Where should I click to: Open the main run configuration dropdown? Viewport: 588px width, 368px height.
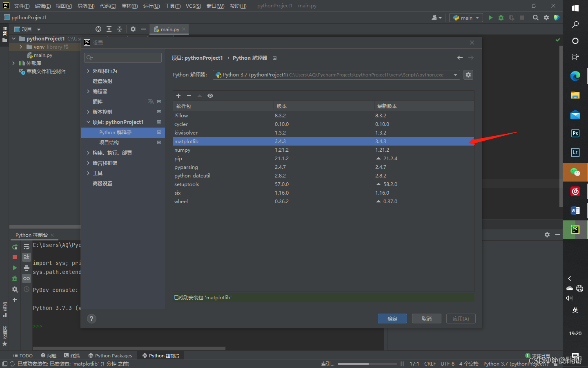466,18
